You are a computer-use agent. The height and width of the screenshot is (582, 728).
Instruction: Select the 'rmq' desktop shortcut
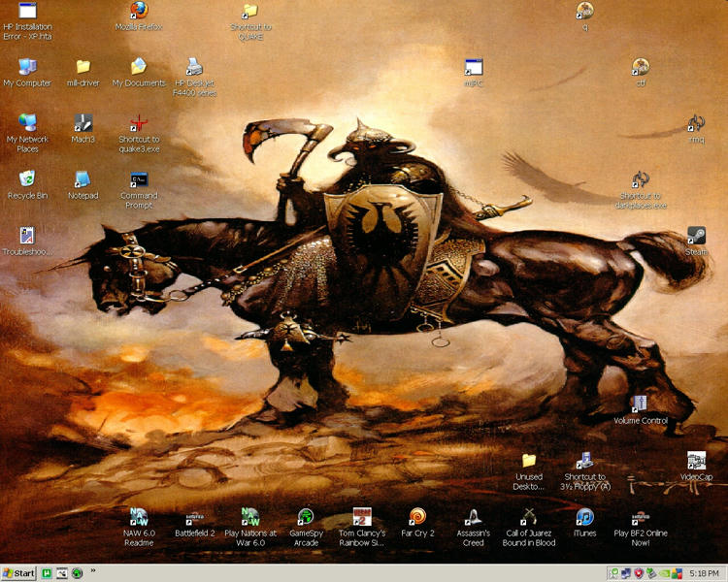click(x=696, y=129)
